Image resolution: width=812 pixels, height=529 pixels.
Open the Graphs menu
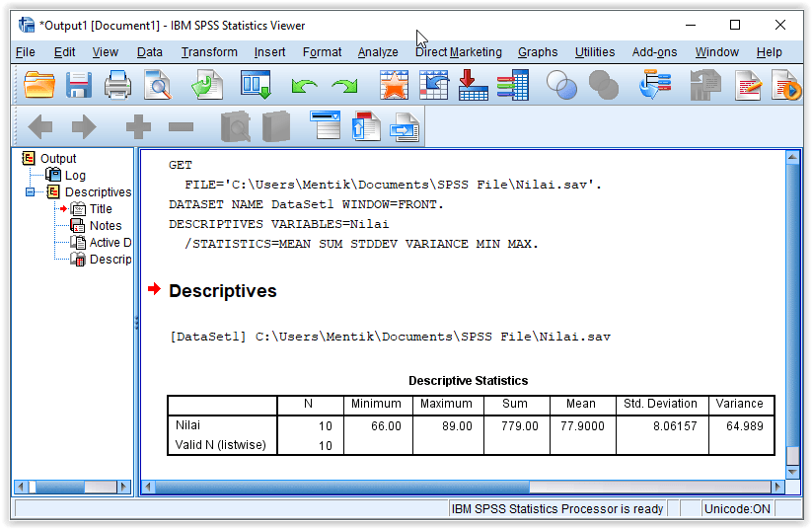(538, 52)
